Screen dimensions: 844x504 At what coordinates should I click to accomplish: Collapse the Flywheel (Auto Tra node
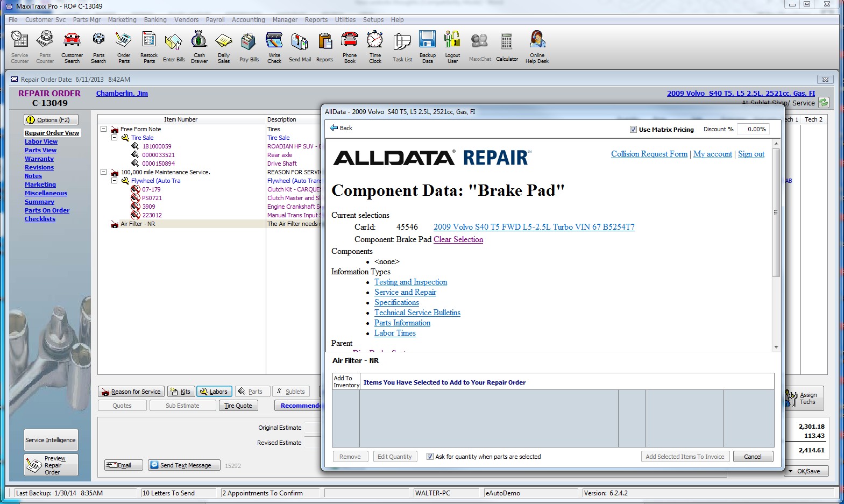[114, 181]
